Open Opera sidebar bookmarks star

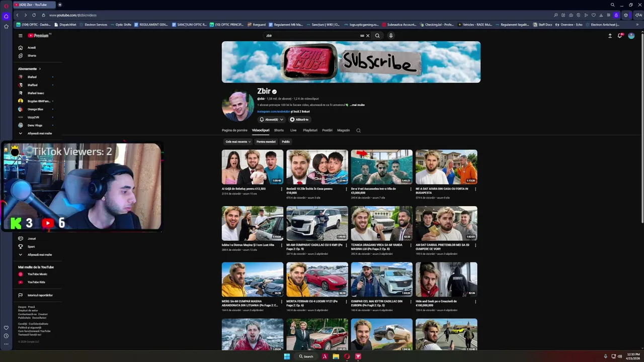6,26
